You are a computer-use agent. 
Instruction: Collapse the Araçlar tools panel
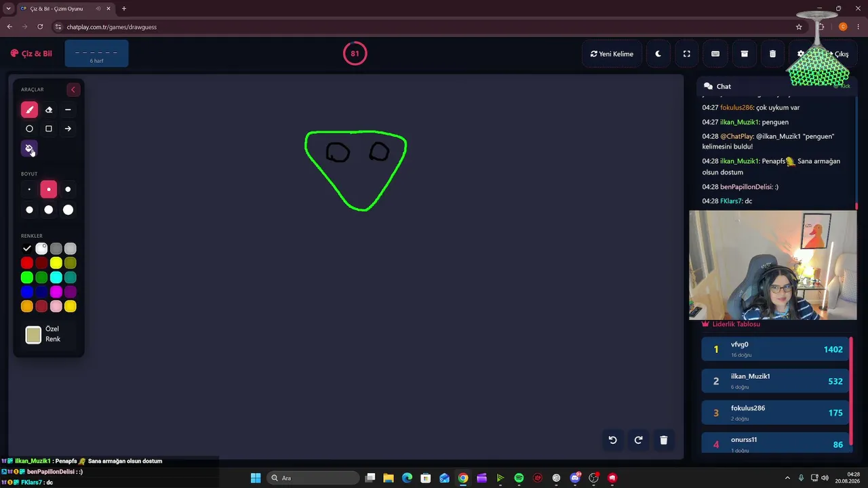coord(73,89)
